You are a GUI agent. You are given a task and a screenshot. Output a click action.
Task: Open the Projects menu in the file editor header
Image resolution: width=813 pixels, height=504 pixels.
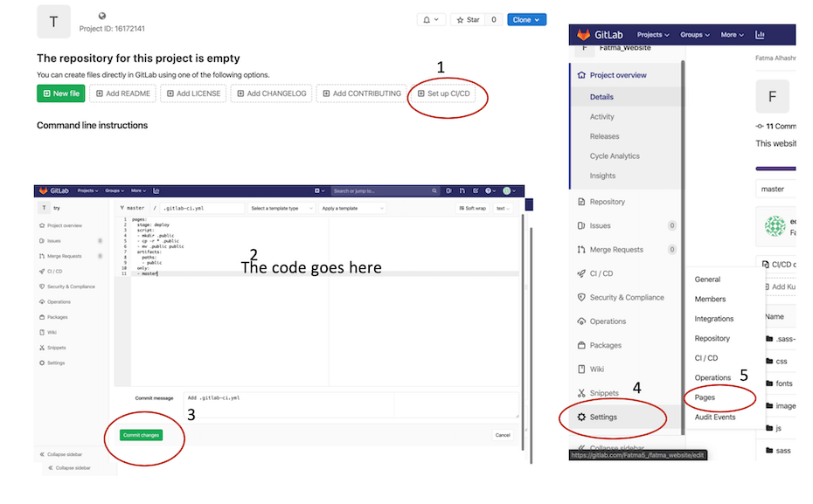tap(87, 190)
